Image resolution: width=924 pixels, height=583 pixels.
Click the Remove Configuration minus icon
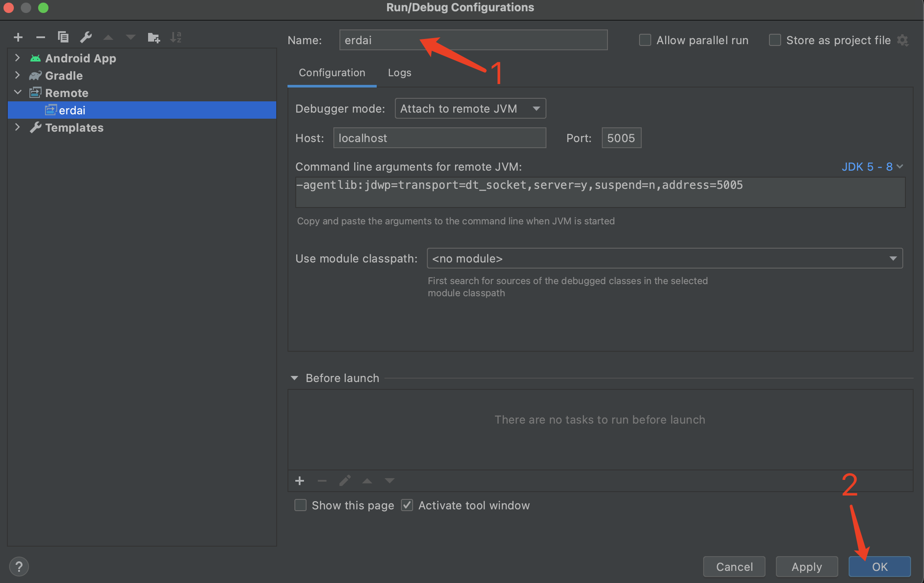pos(41,37)
